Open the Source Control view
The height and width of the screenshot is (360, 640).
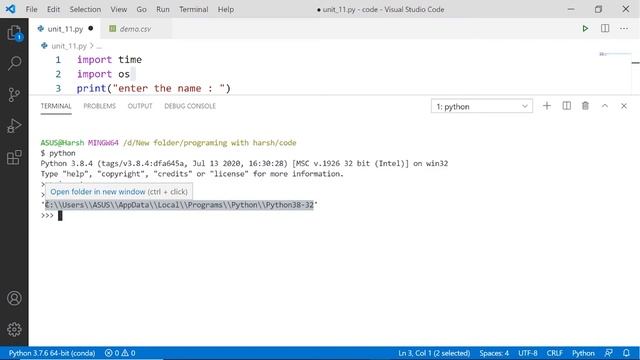(14, 95)
